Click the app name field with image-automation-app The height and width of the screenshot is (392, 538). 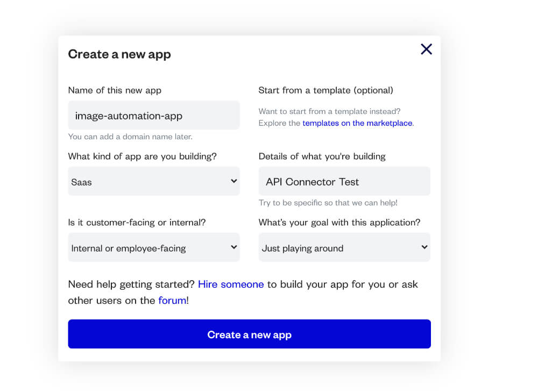pyautogui.click(x=154, y=115)
